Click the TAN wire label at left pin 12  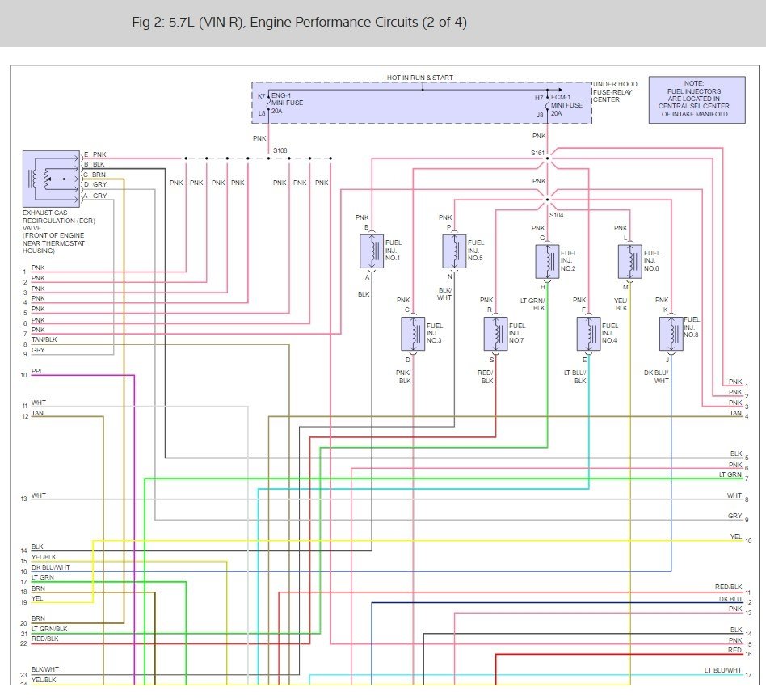point(38,414)
